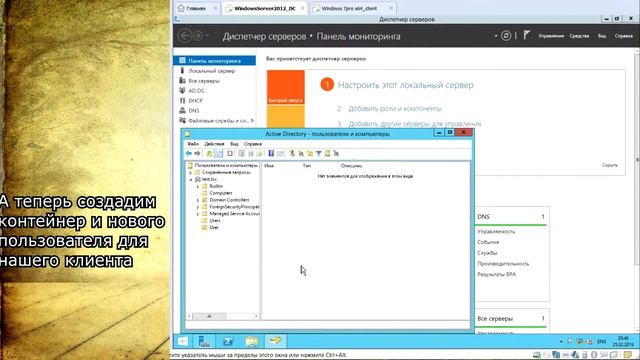
Task: Open Результаты BPA in DNS tile
Action: [496, 274]
